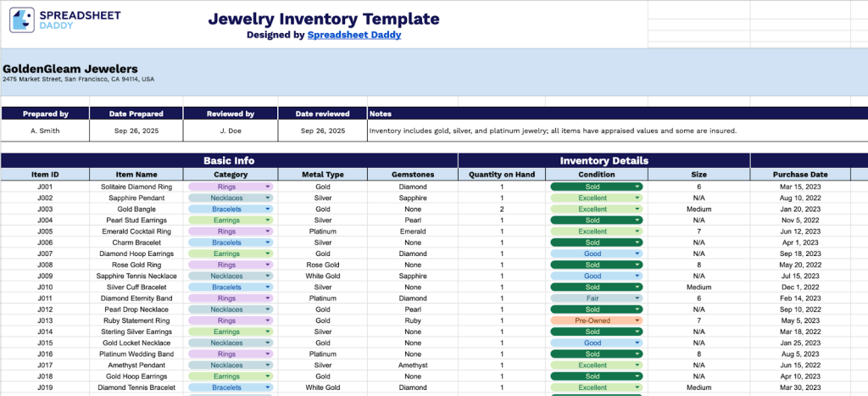The height and width of the screenshot is (396, 868).
Task: Click the Metal Type column header
Action: point(323,175)
